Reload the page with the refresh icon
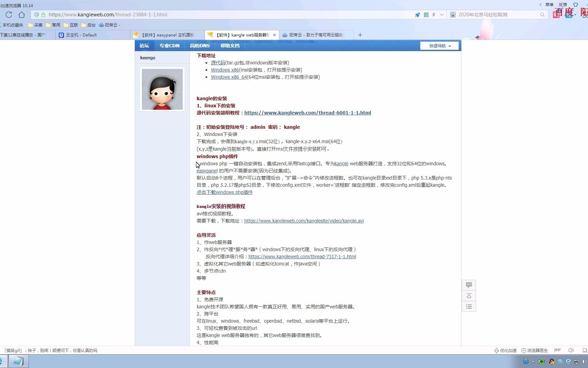The image size is (588, 368). coord(9,15)
